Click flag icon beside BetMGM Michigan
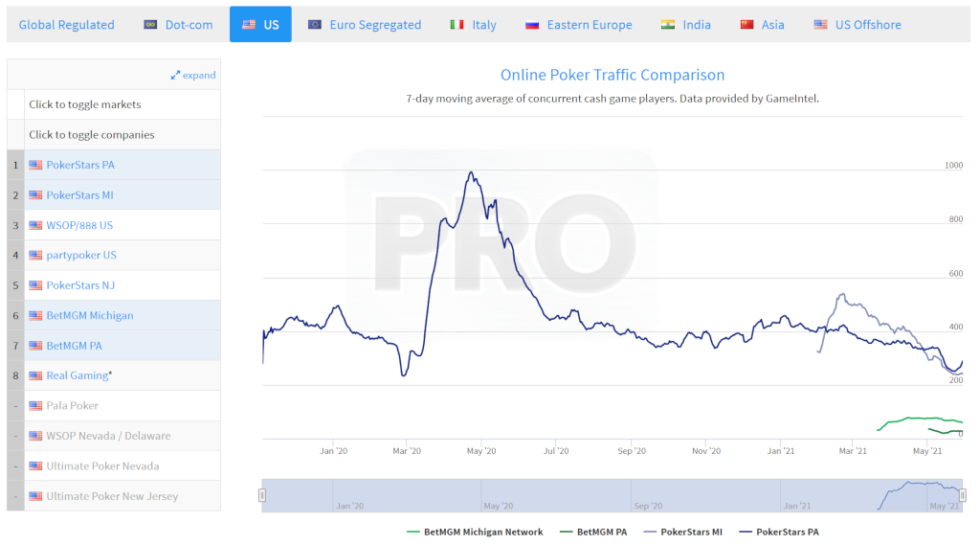The height and width of the screenshot is (544, 980). click(x=35, y=315)
